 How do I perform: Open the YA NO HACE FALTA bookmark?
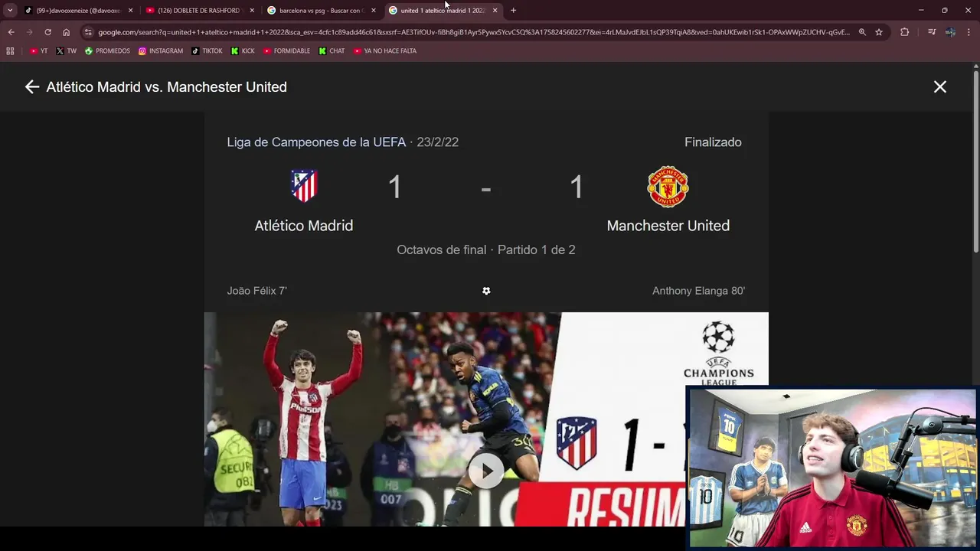[x=385, y=51]
